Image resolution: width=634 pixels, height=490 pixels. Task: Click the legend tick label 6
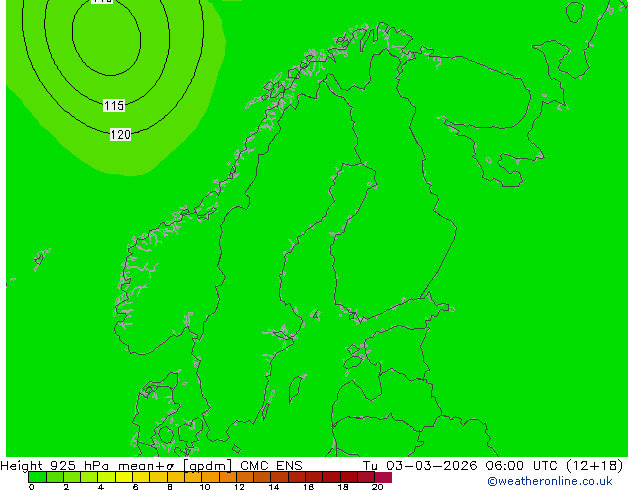(135, 487)
